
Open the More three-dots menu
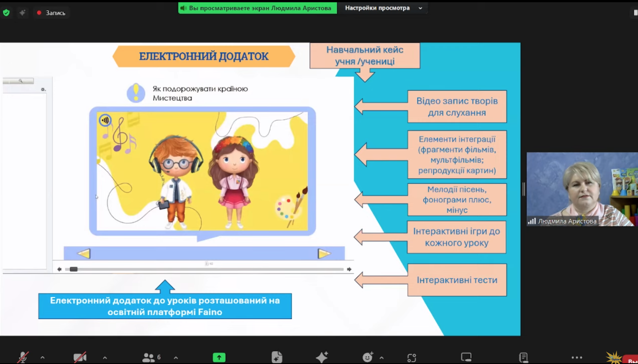(x=577, y=357)
